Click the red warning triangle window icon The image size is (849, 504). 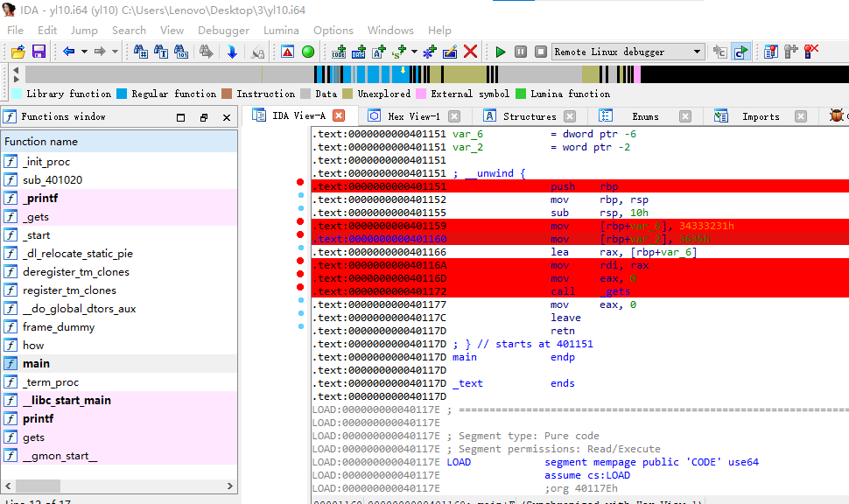287,52
